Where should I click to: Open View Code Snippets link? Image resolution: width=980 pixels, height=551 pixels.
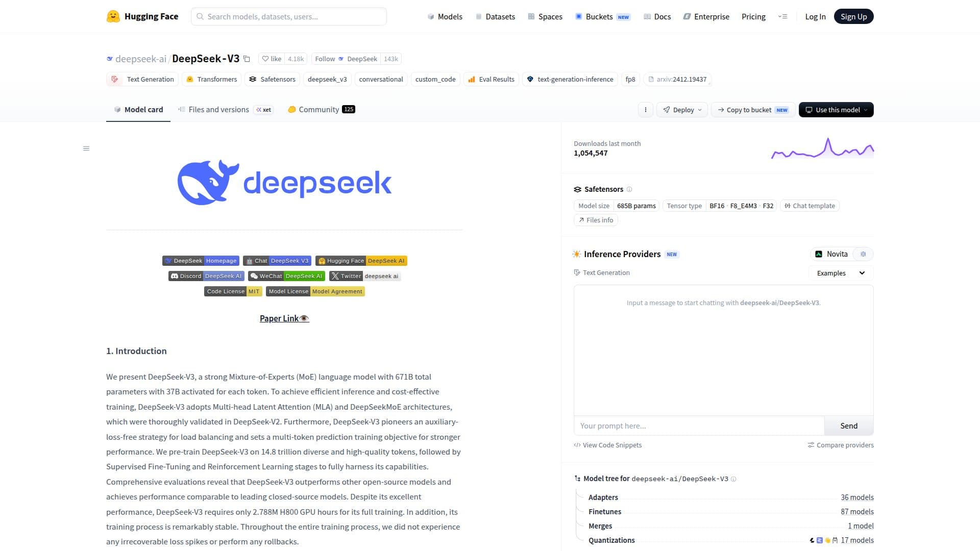pyautogui.click(x=608, y=445)
